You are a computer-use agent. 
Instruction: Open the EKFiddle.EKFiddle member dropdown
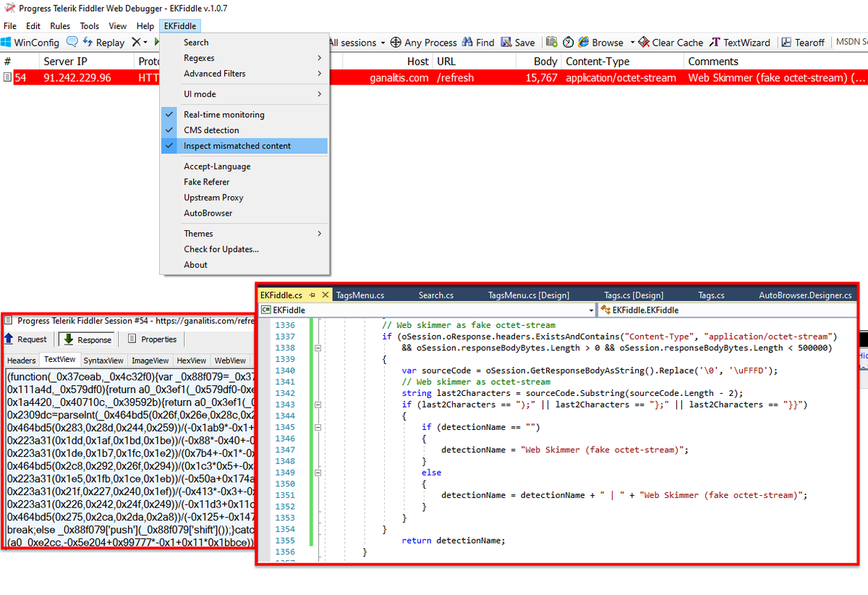[728, 310]
